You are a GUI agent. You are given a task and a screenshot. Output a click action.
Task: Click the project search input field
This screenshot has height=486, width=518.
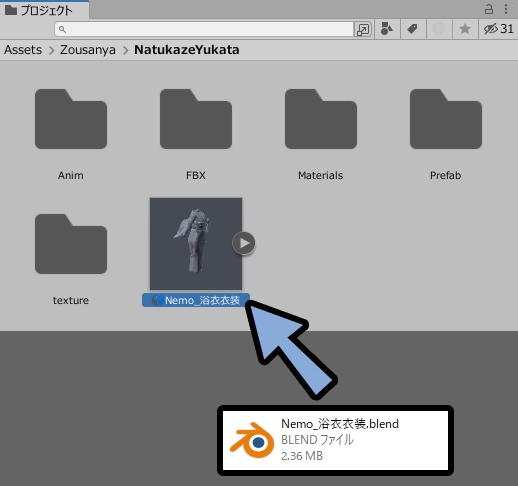tap(204, 29)
